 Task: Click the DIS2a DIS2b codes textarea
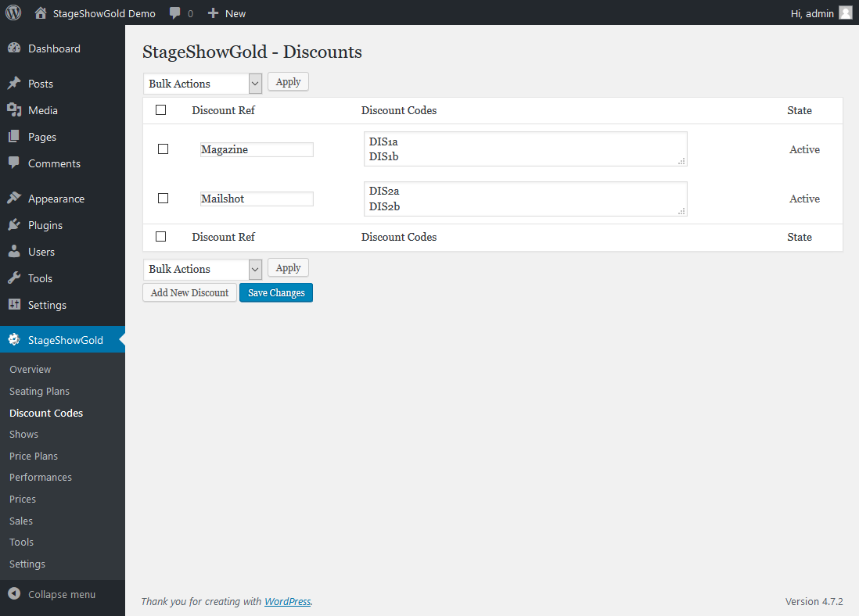click(x=526, y=199)
